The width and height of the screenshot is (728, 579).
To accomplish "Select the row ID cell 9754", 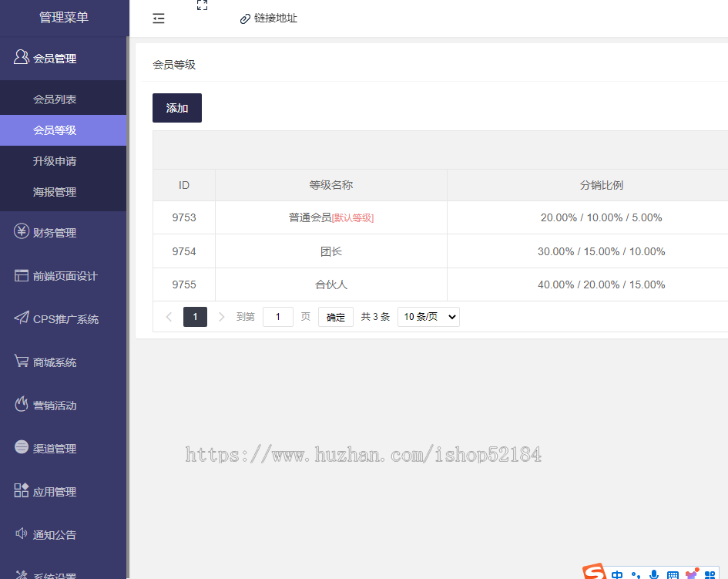I will coord(184,251).
